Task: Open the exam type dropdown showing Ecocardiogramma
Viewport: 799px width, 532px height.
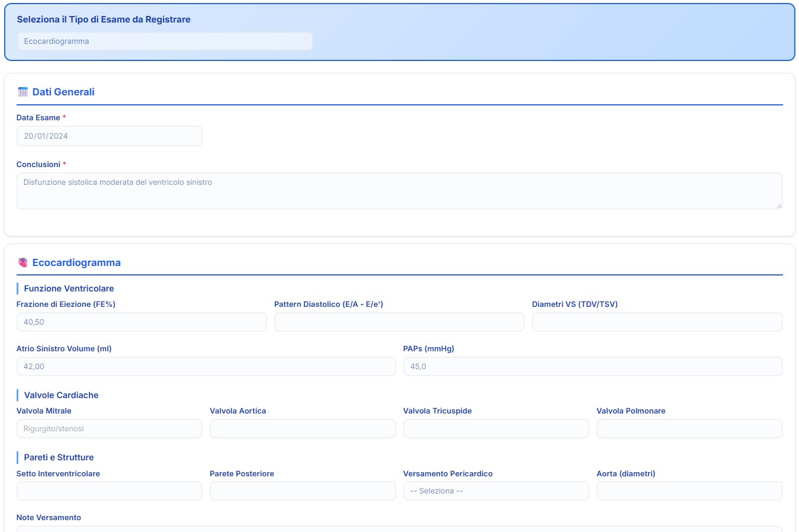Action: pyautogui.click(x=165, y=41)
